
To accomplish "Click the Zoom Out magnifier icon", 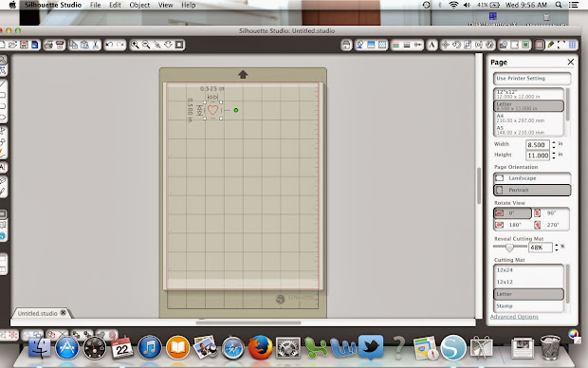I will 146,45.
